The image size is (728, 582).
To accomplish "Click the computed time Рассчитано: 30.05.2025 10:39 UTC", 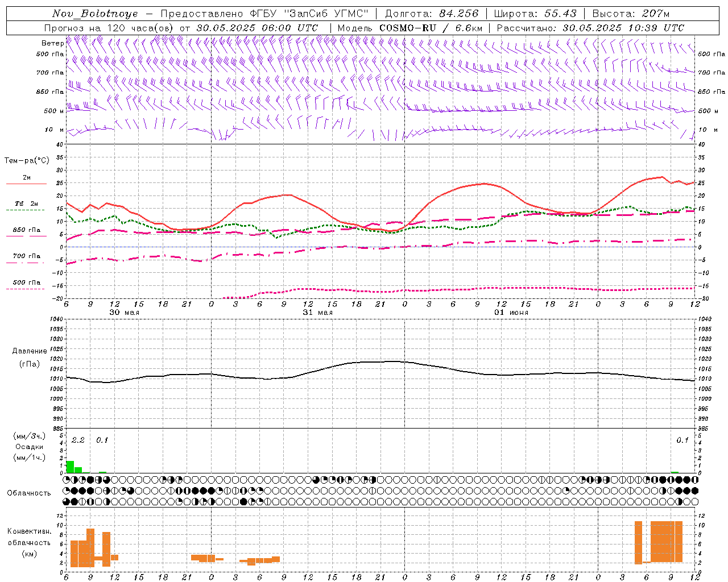I will [x=590, y=28].
